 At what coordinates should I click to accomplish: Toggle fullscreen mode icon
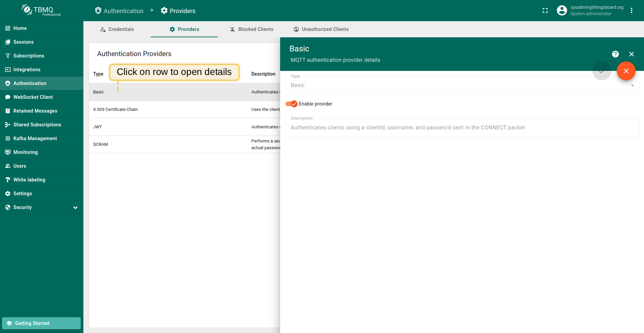coord(545,11)
